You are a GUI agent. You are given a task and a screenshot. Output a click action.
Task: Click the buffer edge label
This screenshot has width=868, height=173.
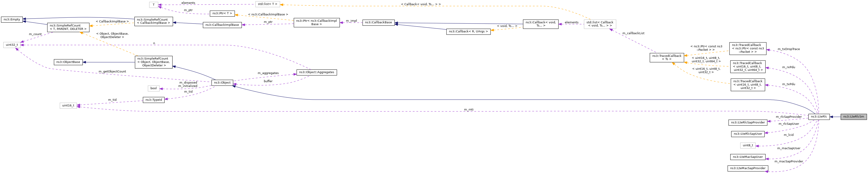click(268, 81)
